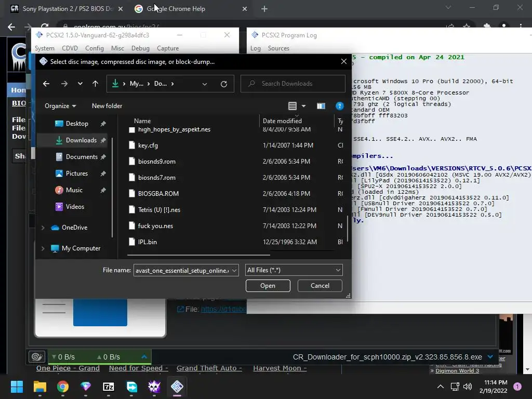This screenshot has width=532, height=399.
Task: Open the Digimon World 3 link
Action: [457, 370]
